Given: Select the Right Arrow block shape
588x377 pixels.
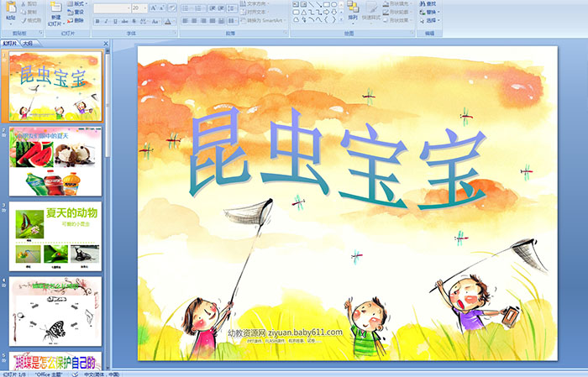Looking at the screenshot, I should 327,13.
